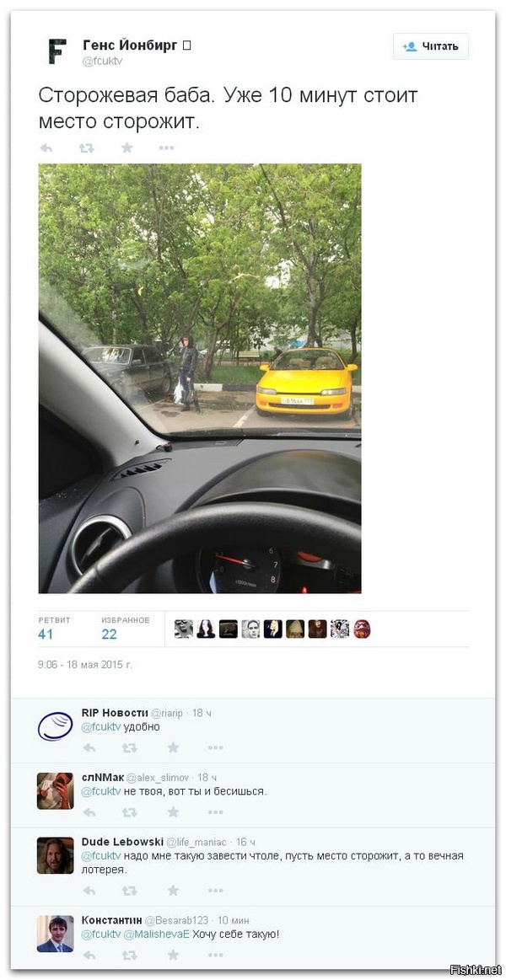View the 22 favorites count
The width and height of the screenshot is (506, 980).
click(109, 635)
